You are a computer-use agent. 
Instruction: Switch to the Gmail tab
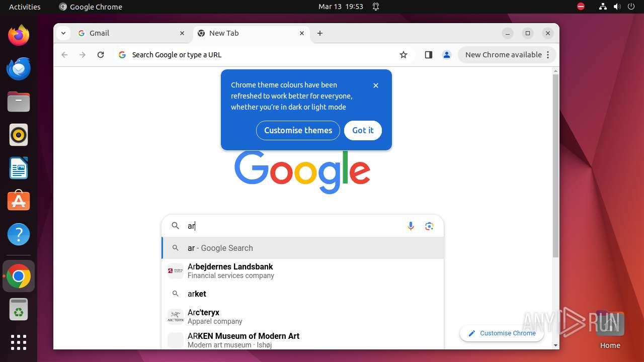(x=132, y=33)
